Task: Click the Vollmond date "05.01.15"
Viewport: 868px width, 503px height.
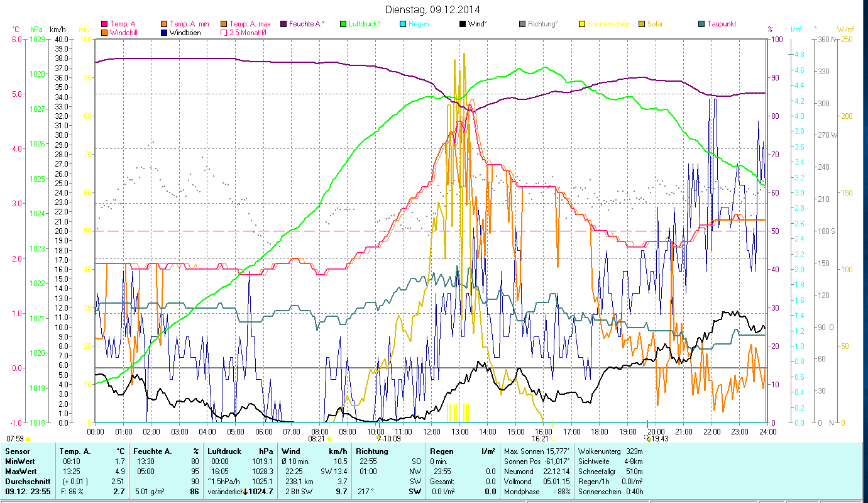Action: point(556,482)
